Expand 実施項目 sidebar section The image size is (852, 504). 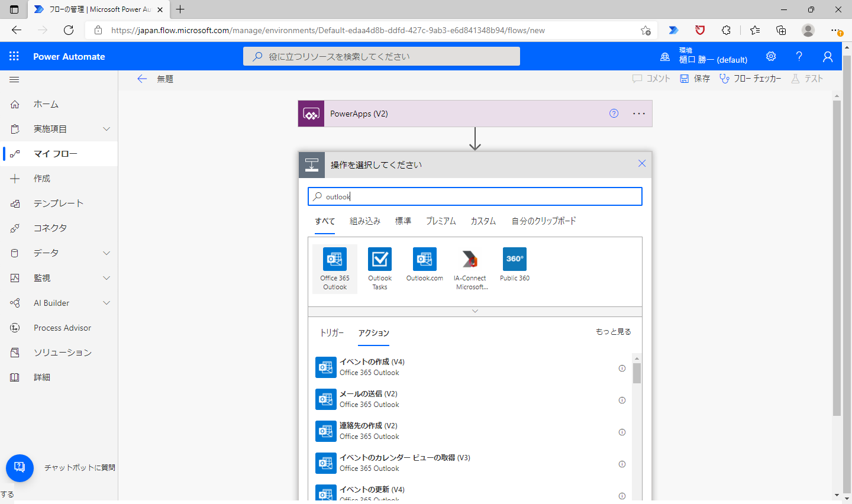pyautogui.click(x=106, y=129)
